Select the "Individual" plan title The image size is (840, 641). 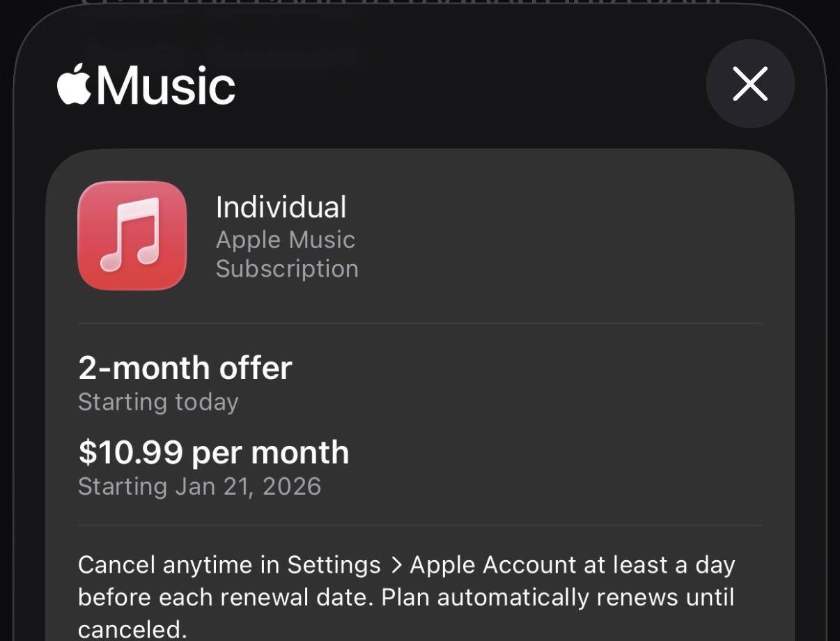(281, 207)
